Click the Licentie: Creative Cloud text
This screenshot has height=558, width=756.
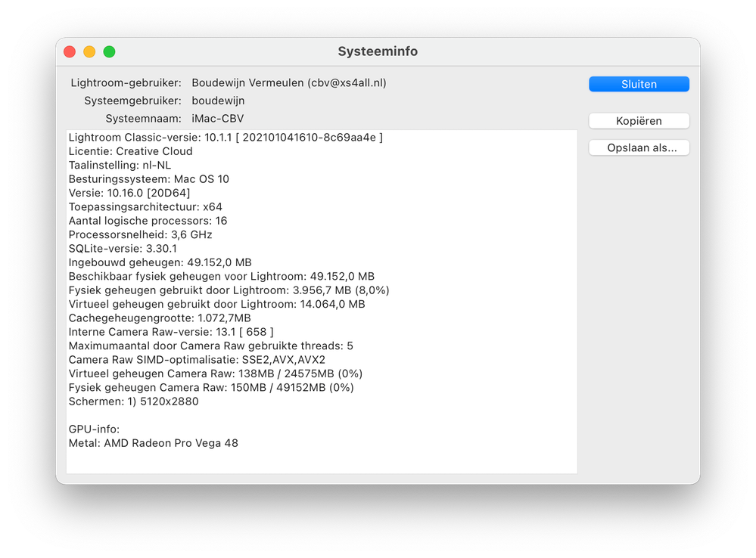(134, 151)
